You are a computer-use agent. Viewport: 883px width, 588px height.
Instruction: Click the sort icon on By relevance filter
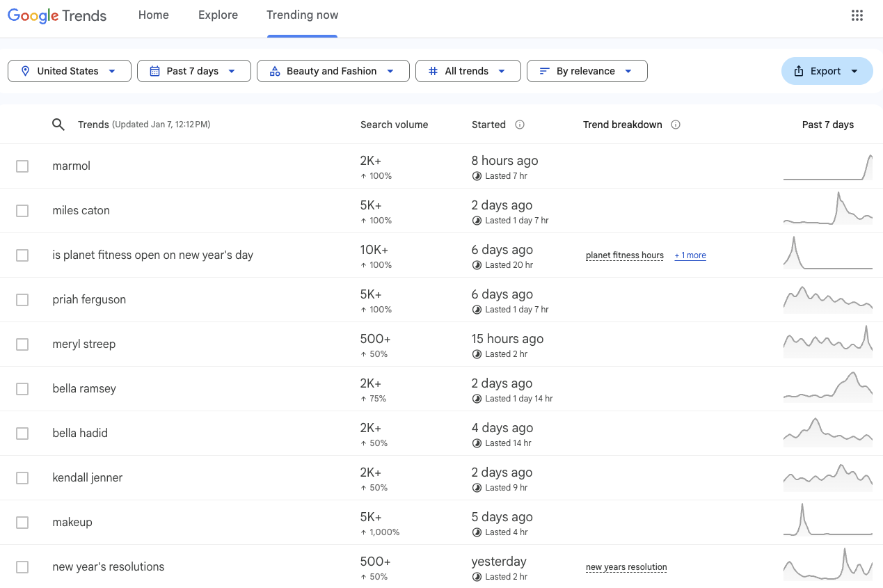pos(543,70)
